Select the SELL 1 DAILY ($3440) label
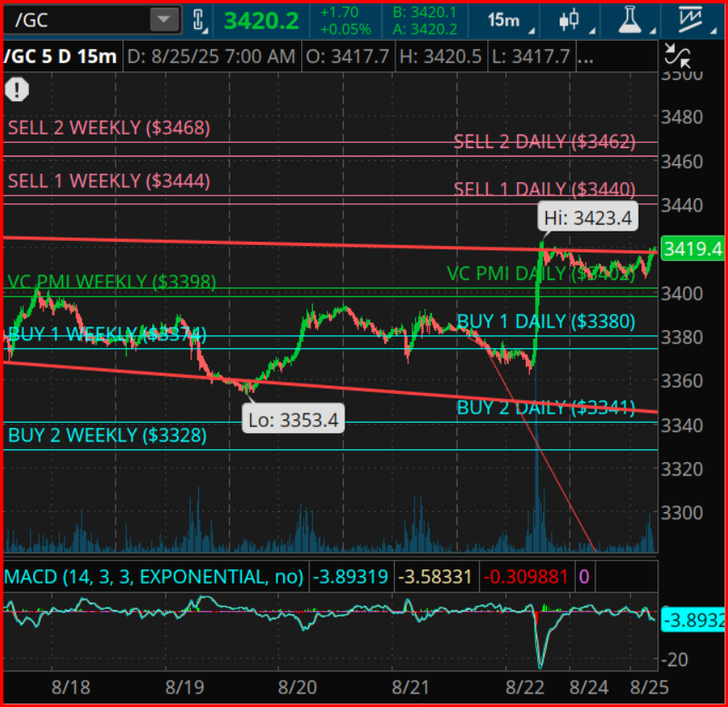 544,189
